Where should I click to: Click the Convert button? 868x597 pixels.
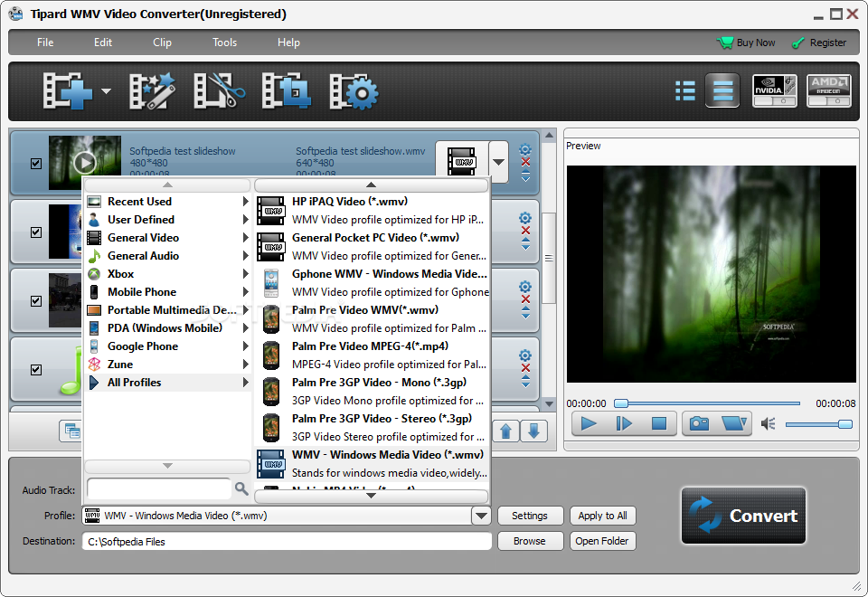(x=743, y=516)
